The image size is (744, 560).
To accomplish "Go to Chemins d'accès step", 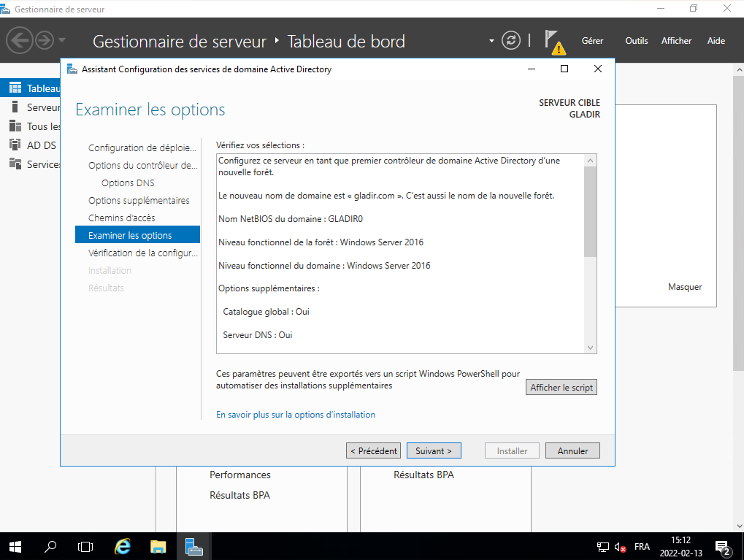I will 121,218.
